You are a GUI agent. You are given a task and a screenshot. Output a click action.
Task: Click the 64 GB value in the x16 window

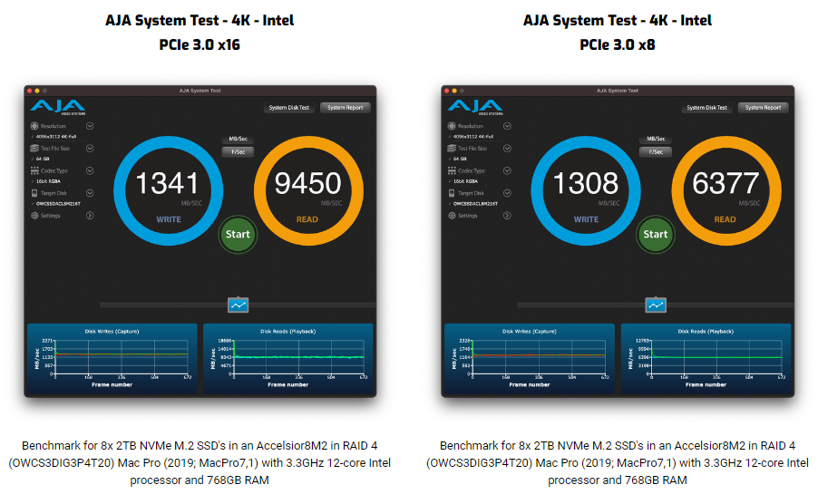(43, 159)
